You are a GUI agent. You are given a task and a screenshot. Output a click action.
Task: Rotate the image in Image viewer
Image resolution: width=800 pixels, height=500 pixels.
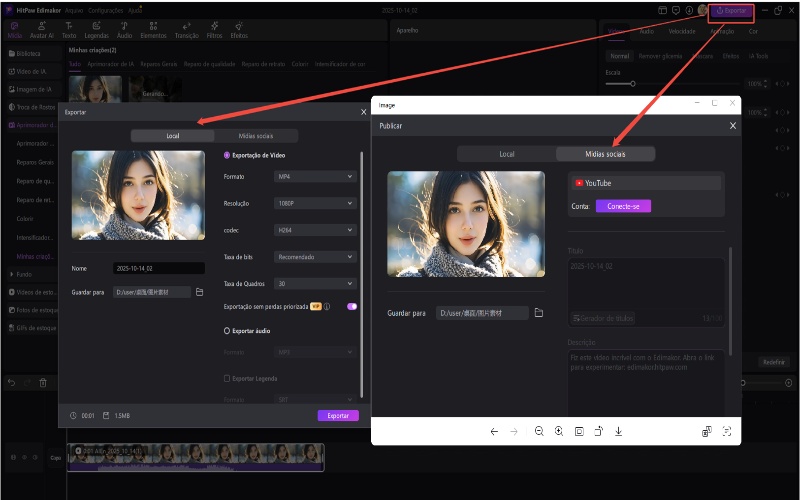coord(598,431)
